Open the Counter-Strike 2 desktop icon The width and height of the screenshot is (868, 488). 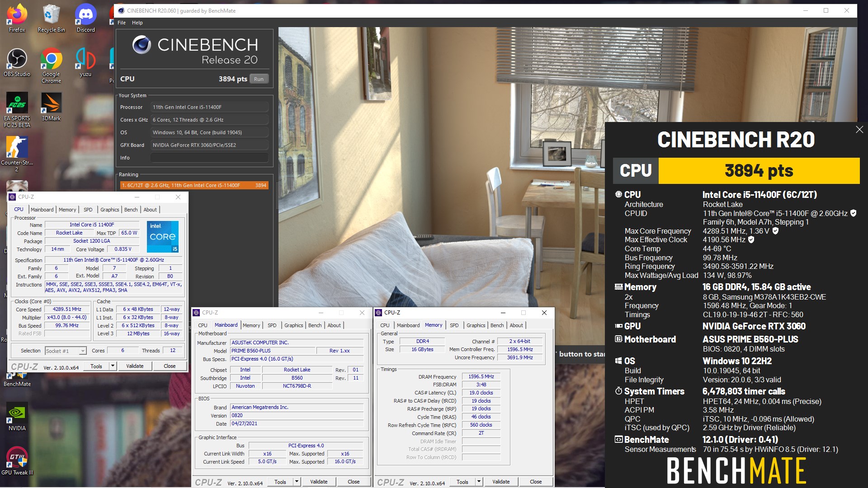click(x=17, y=154)
